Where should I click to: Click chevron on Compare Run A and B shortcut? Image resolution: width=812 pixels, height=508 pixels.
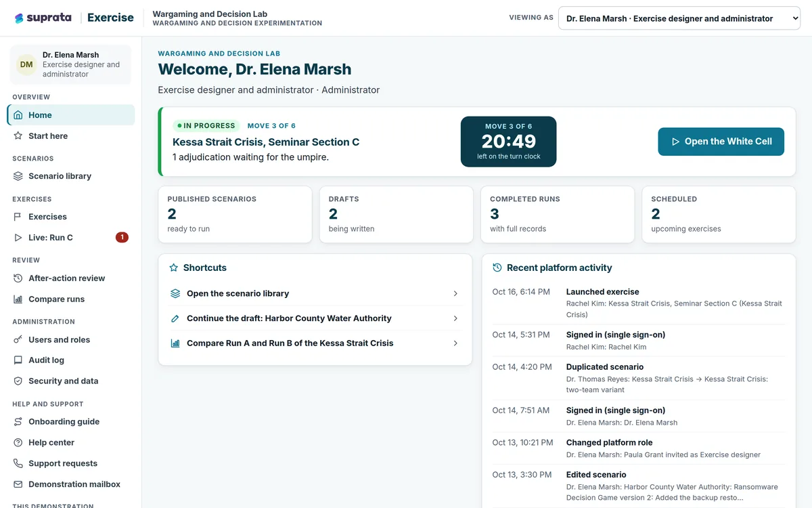[x=455, y=343]
